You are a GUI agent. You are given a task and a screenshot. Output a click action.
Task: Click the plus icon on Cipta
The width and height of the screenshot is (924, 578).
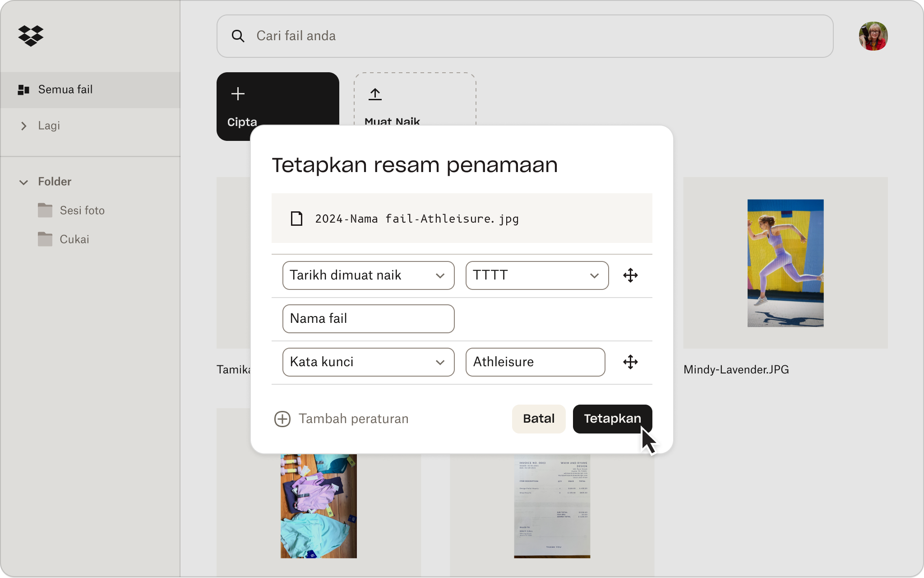pyautogui.click(x=238, y=94)
